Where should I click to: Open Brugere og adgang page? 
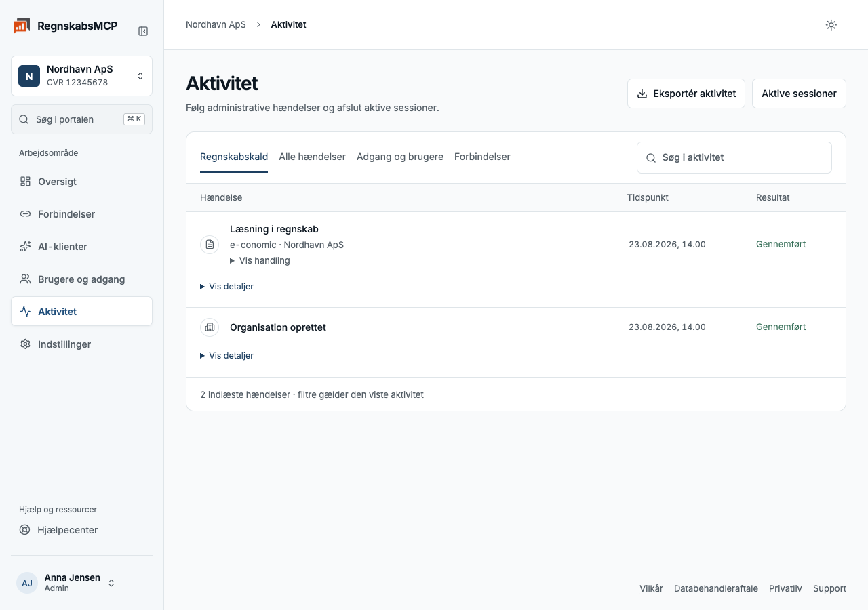click(81, 279)
